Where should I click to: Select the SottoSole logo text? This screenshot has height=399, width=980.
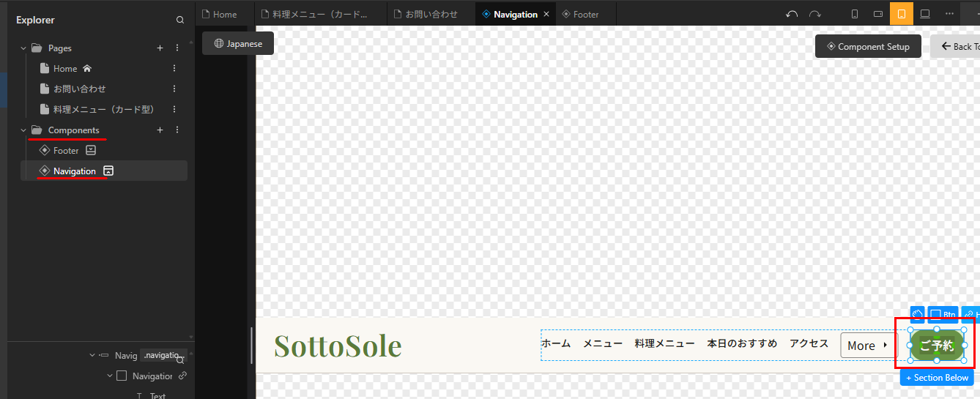click(338, 346)
